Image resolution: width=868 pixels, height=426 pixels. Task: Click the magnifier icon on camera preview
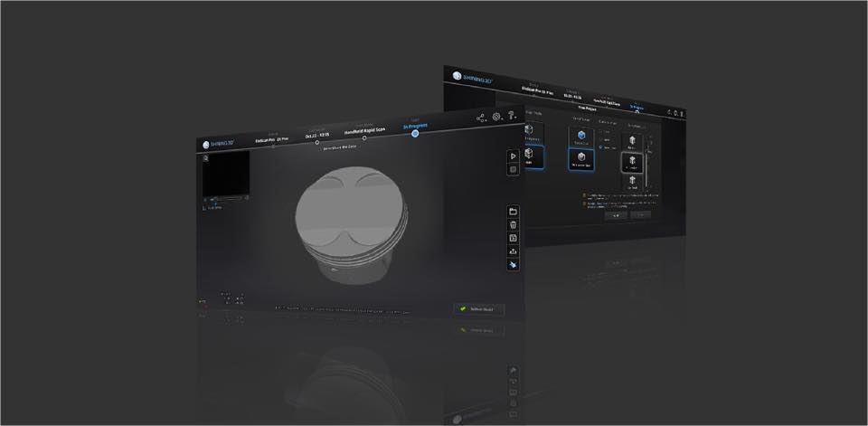coord(205,158)
